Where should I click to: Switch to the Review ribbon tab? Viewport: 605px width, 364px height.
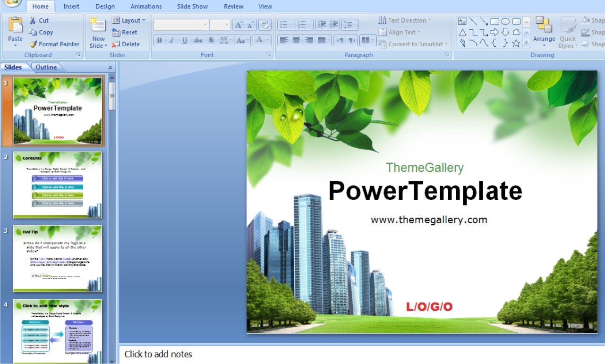pos(234,7)
